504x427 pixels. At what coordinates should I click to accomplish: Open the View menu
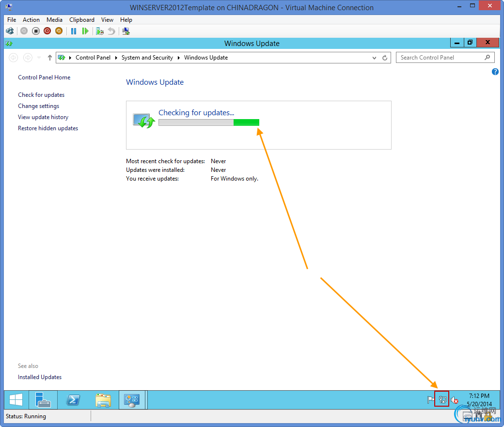pos(108,20)
